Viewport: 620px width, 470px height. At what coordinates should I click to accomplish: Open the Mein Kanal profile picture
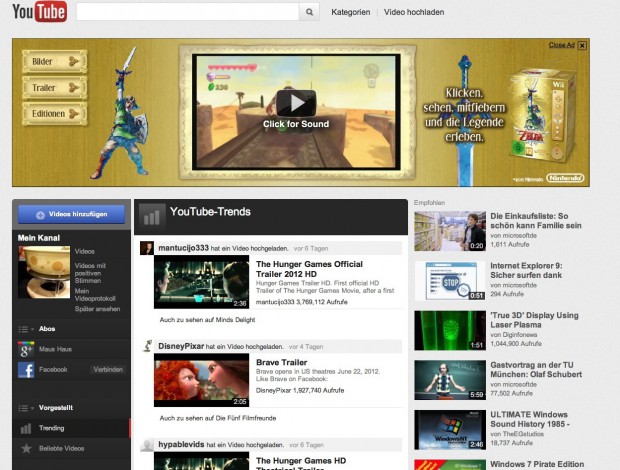[x=44, y=272]
